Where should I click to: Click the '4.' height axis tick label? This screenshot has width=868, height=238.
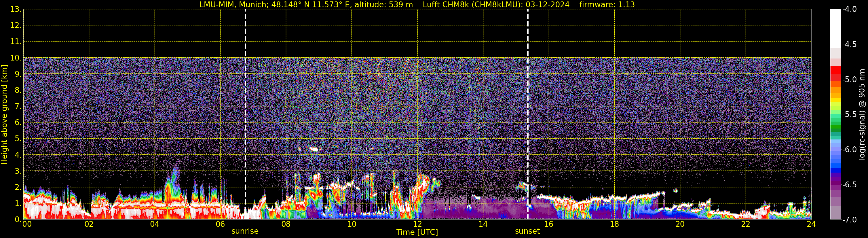(18, 155)
